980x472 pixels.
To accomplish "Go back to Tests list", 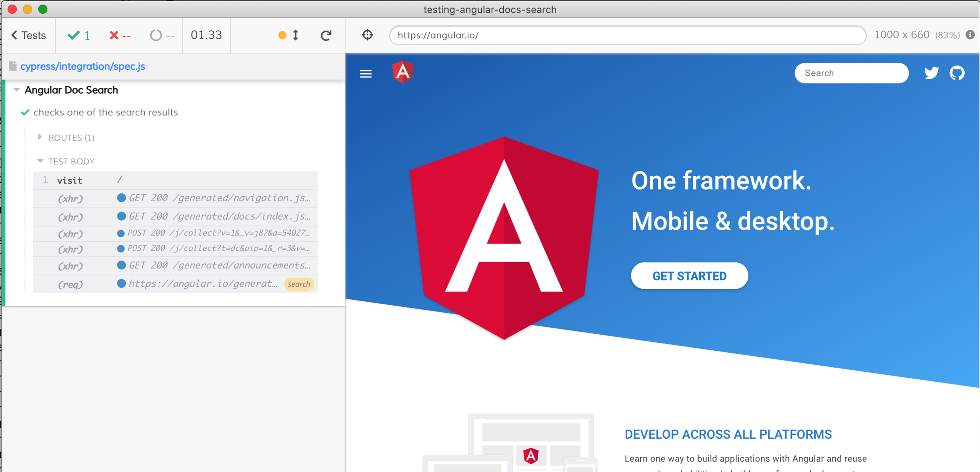I will (29, 35).
